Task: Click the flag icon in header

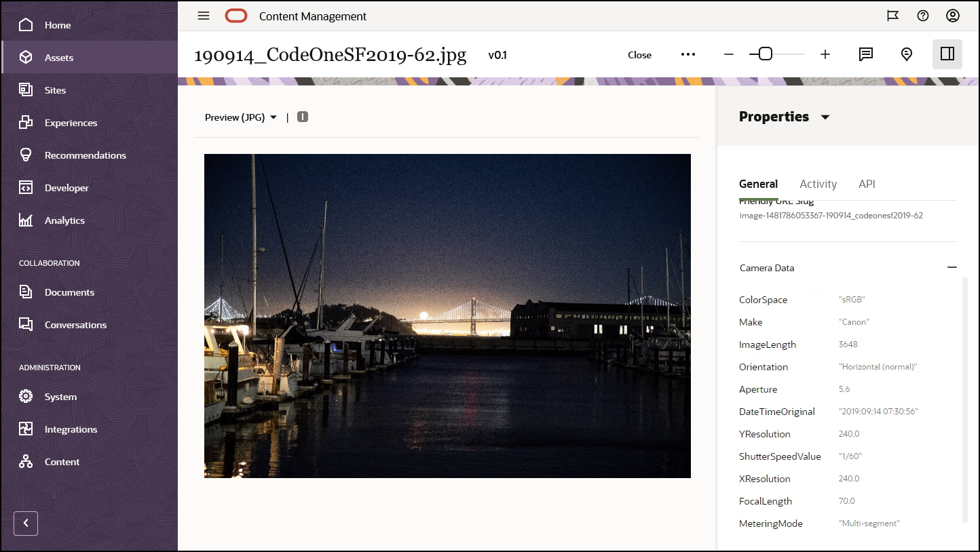Action: [x=893, y=16]
